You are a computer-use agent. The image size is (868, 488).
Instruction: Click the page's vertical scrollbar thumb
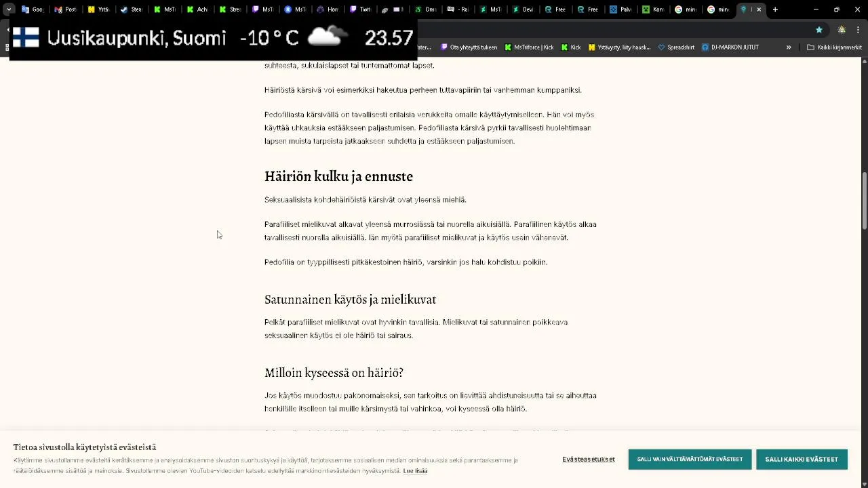click(x=864, y=201)
